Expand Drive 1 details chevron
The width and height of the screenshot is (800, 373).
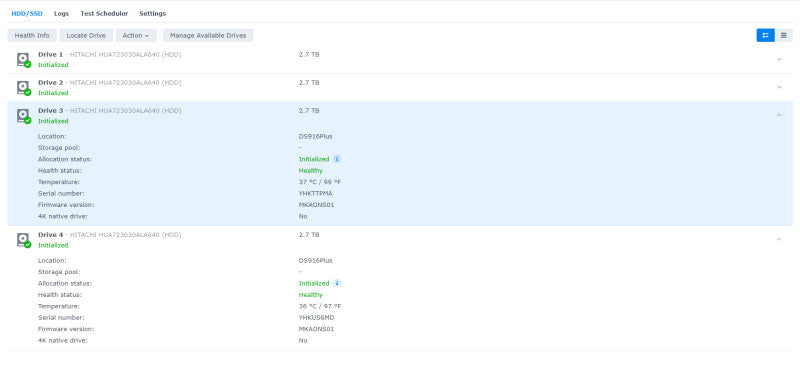click(x=779, y=59)
